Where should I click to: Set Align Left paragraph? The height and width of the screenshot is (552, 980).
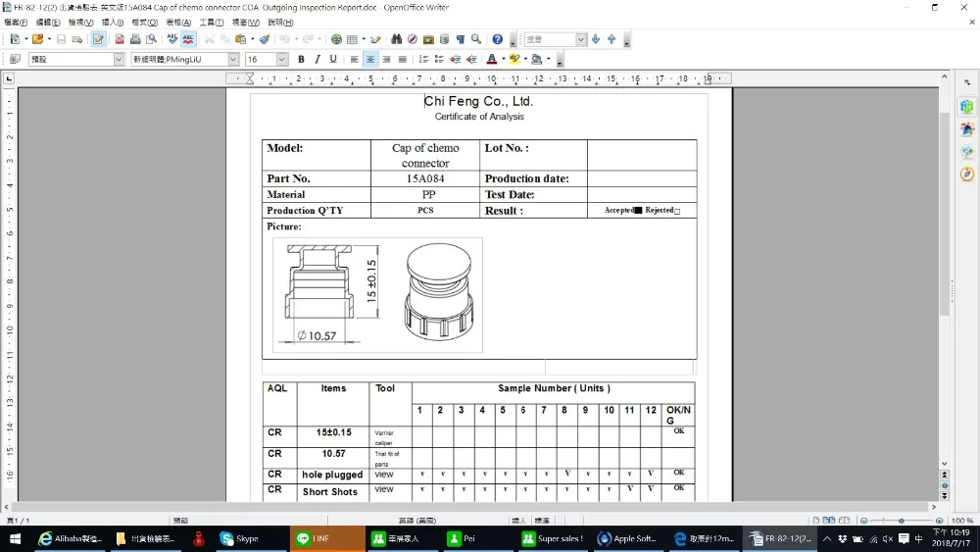(x=355, y=60)
